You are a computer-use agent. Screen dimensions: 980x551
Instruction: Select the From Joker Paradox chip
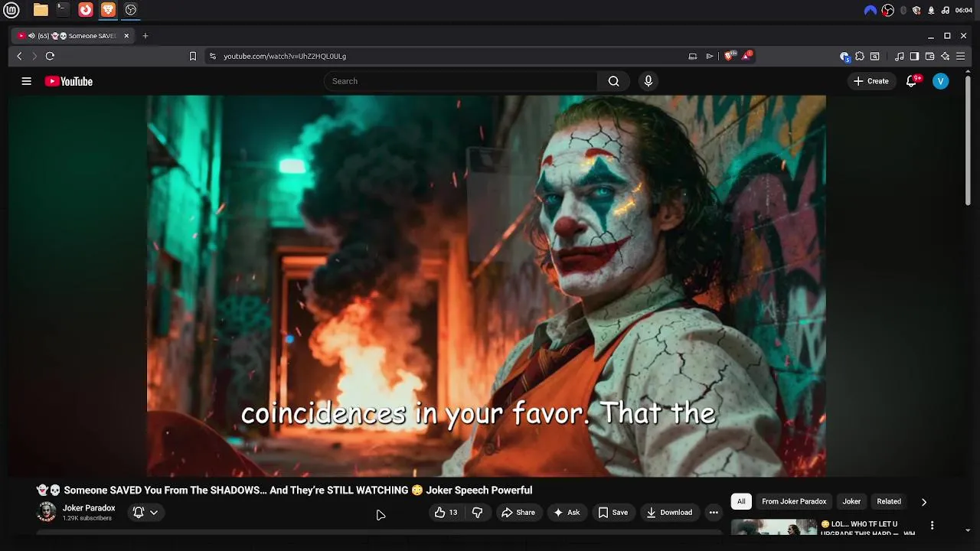pos(794,501)
